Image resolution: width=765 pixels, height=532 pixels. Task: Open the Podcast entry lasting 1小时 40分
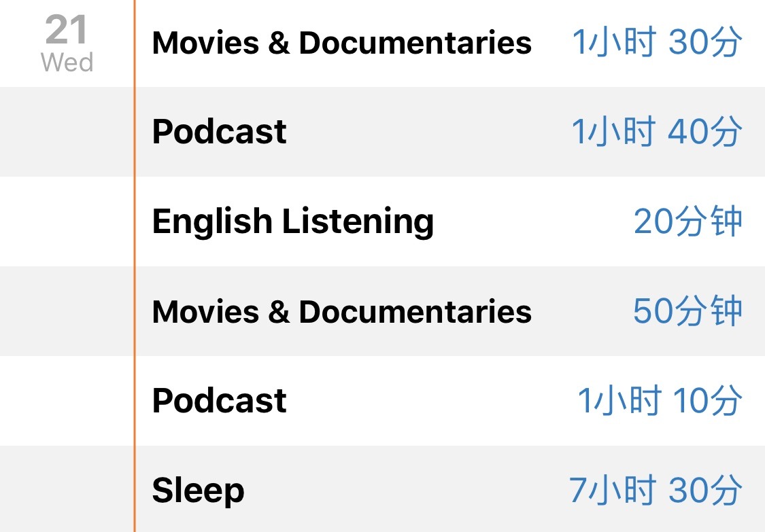click(x=450, y=132)
